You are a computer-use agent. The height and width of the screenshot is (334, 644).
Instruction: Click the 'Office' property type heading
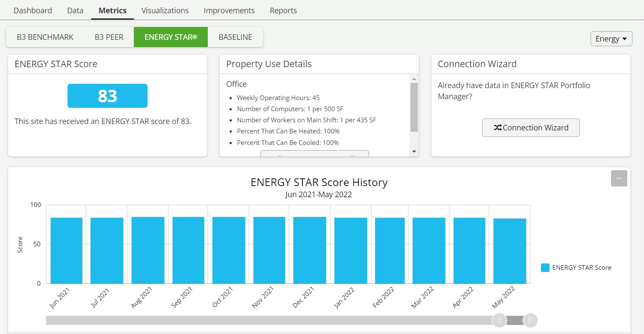[x=236, y=84]
